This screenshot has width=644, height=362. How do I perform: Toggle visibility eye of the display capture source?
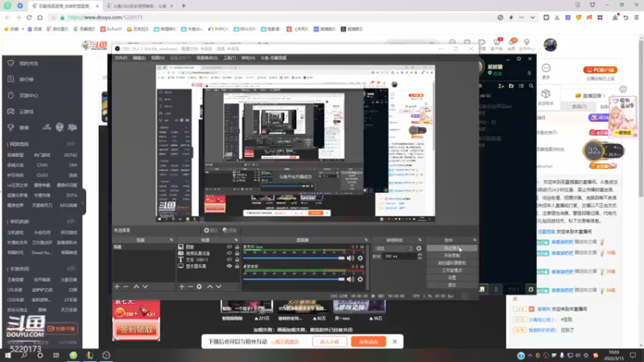pos(229,266)
